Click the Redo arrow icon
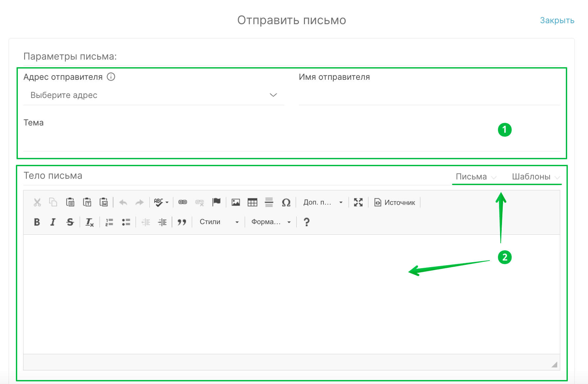The height and width of the screenshot is (384, 588). (x=140, y=202)
